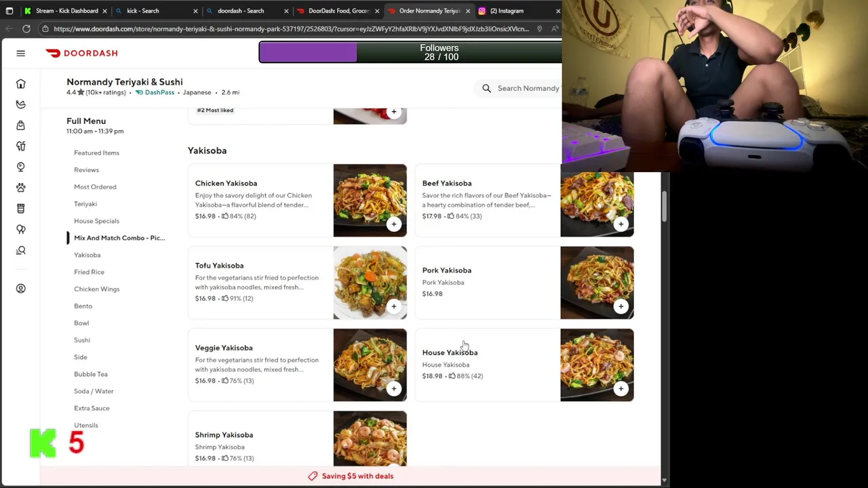Close the kick - Search tab
This screenshot has width=868, height=488.
coord(195,11)
